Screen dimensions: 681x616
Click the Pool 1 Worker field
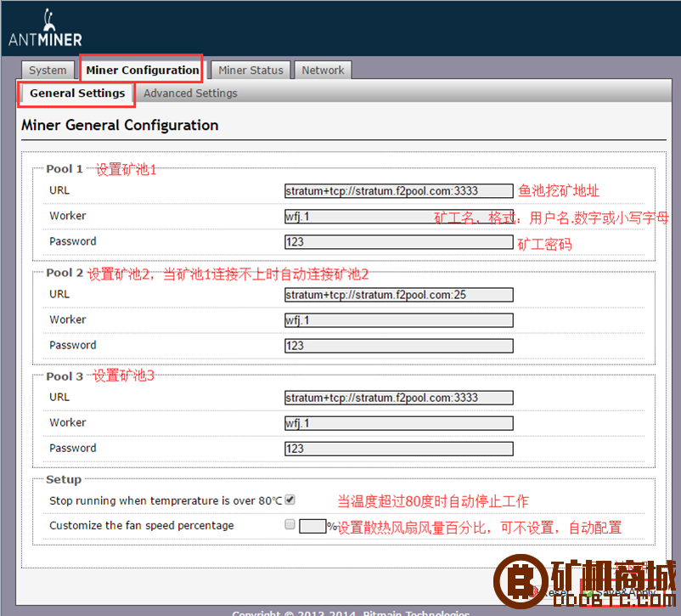(x=399, y=217)
